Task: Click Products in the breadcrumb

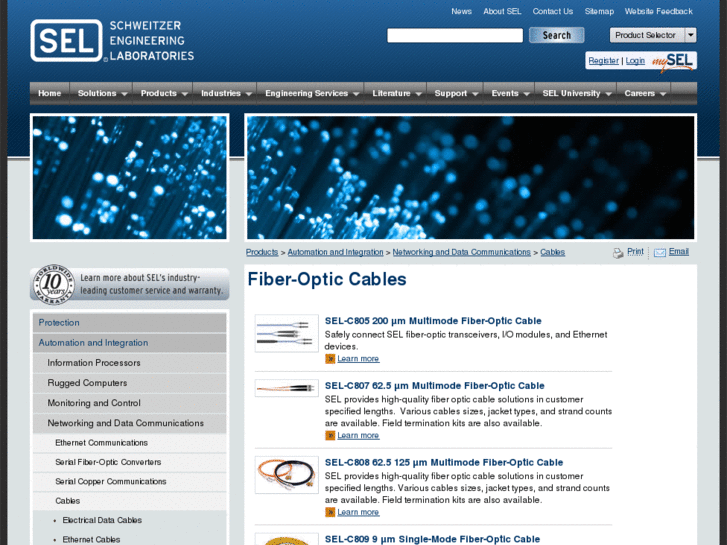Action: 262,252
